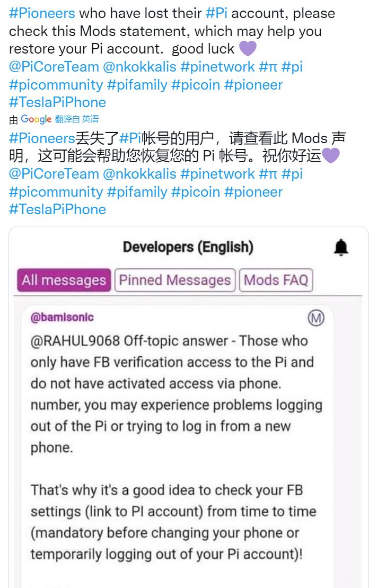Open the @PiCoreTeam mention in English tweet
This screenshot has width=369, height=588.
pyautogui.click(x=54, y=67)
